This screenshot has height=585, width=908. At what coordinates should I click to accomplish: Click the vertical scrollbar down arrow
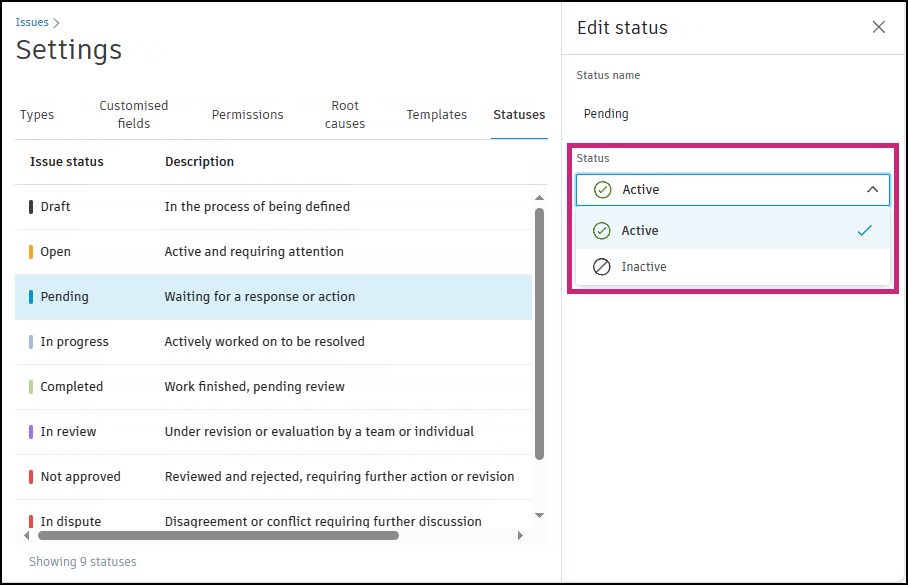pos(539,514)
